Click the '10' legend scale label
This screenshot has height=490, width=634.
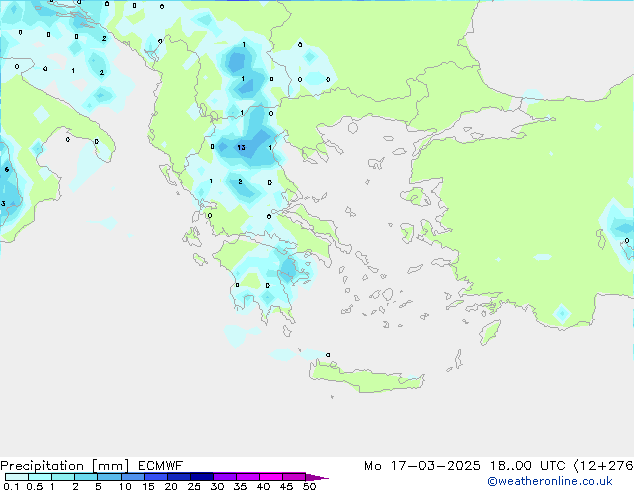[x=125, y=486]
